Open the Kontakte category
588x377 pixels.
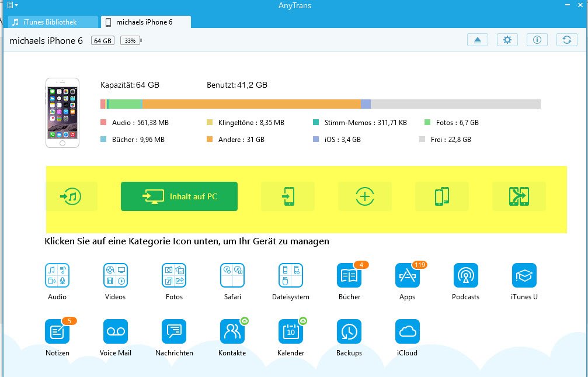232,331
